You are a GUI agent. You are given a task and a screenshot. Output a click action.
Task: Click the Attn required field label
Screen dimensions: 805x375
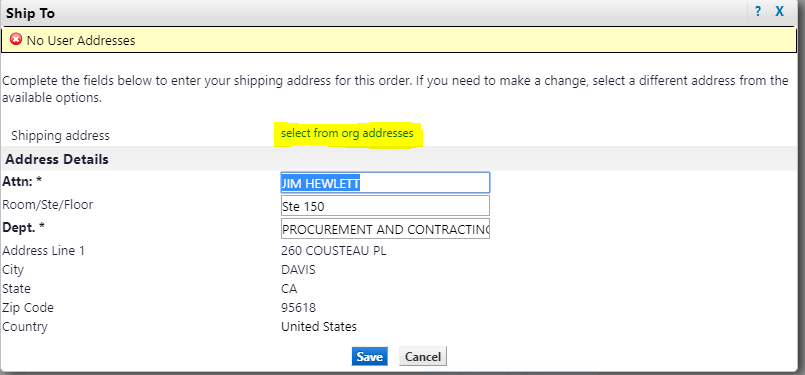coord(23,181)
